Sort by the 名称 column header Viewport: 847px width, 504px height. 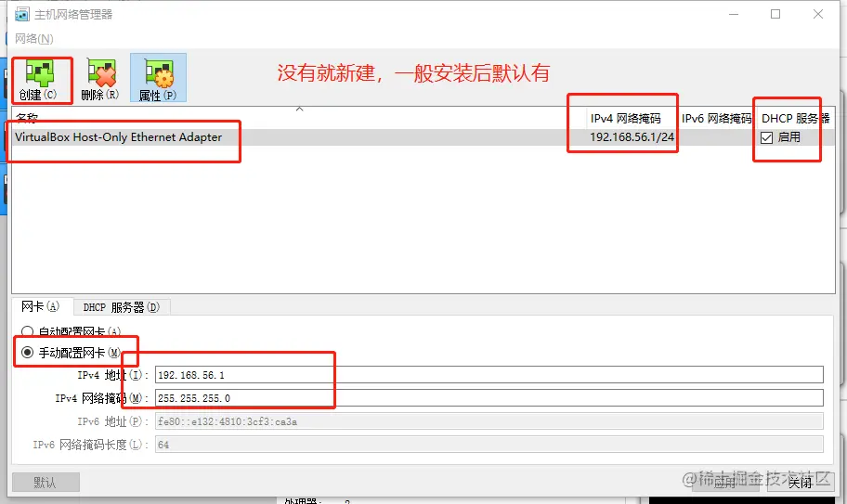[27, 118]
